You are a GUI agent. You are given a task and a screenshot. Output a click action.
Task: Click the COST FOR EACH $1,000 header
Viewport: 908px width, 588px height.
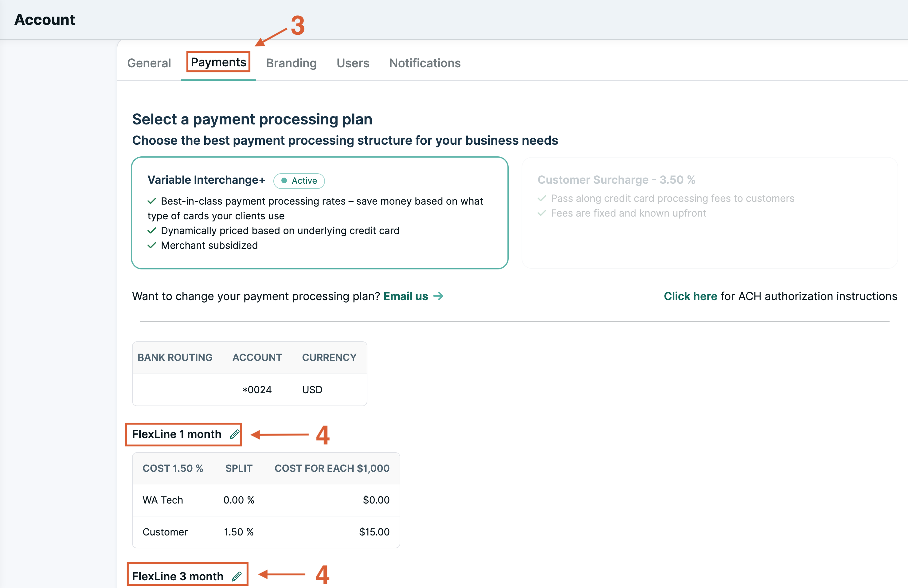[332, 468]
